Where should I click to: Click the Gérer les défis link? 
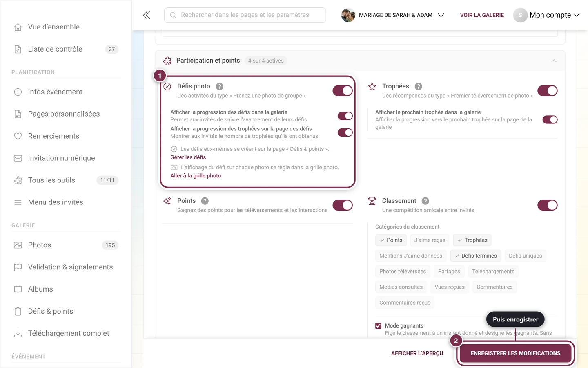click(x=188, y=157)
